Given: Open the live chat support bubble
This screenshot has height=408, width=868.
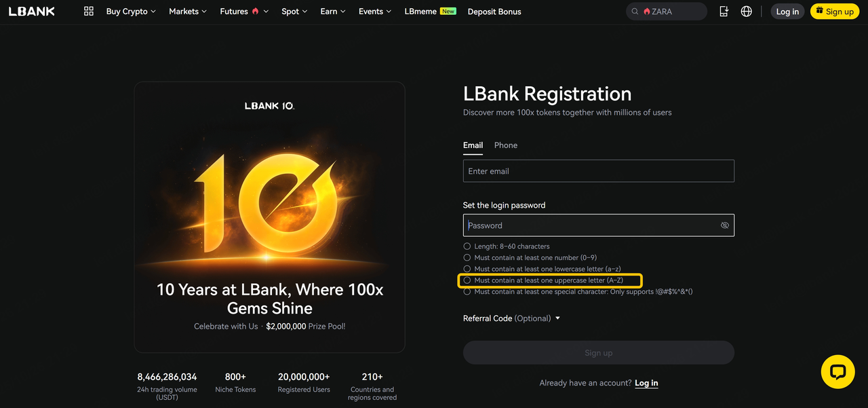Looking at the screenshot, I should coord(837,371).
